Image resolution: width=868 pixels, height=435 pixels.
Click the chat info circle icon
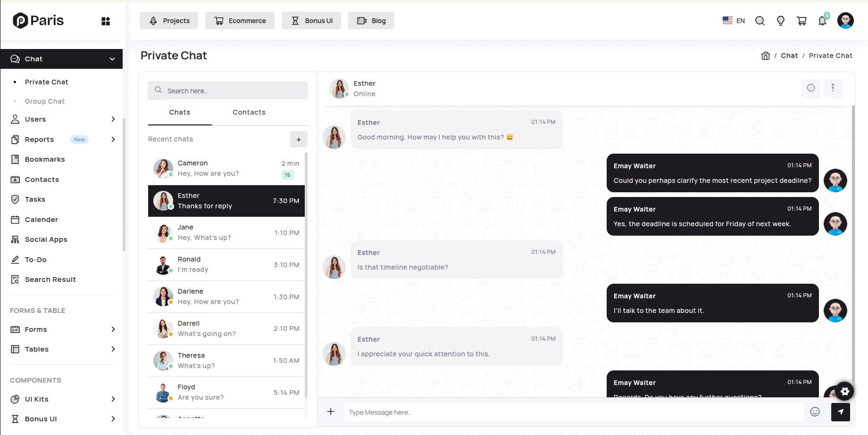click(x=810, y=88)
